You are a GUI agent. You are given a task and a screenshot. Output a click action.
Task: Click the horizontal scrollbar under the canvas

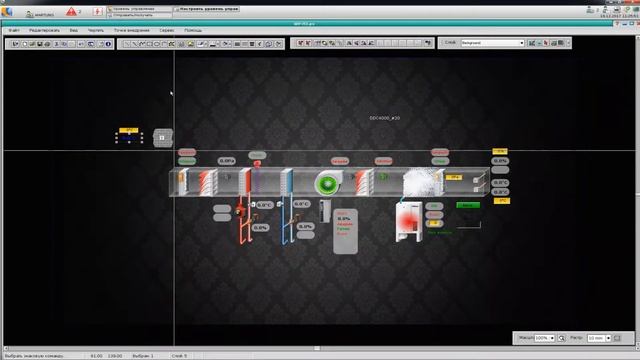(317, 349)
